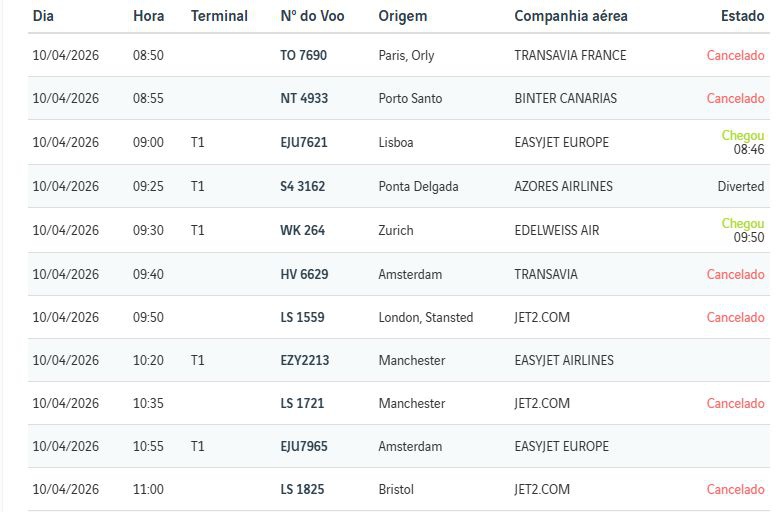The height and width of the screenshot is (512, 783).
Task: Select flight HV 6629 number
Action: point(303,275)
